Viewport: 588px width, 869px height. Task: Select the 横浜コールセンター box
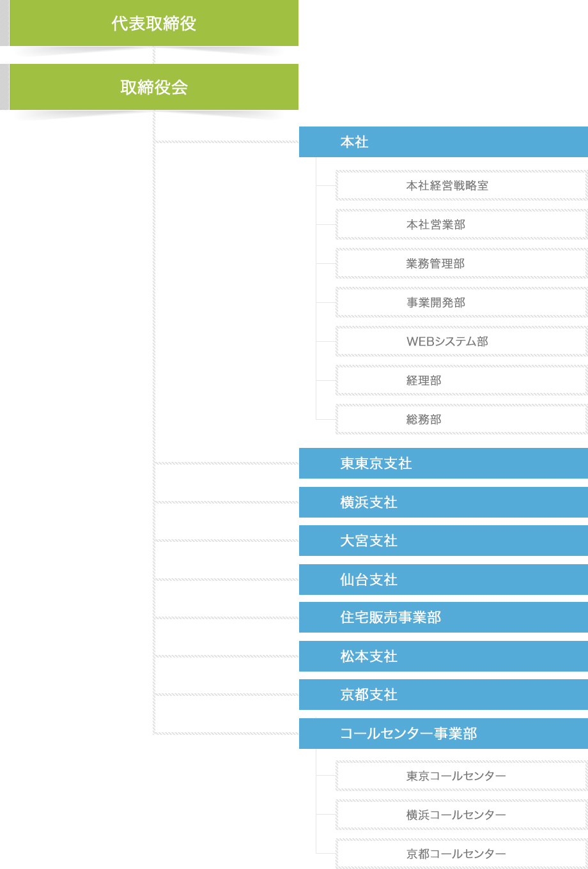pos(461,815)
